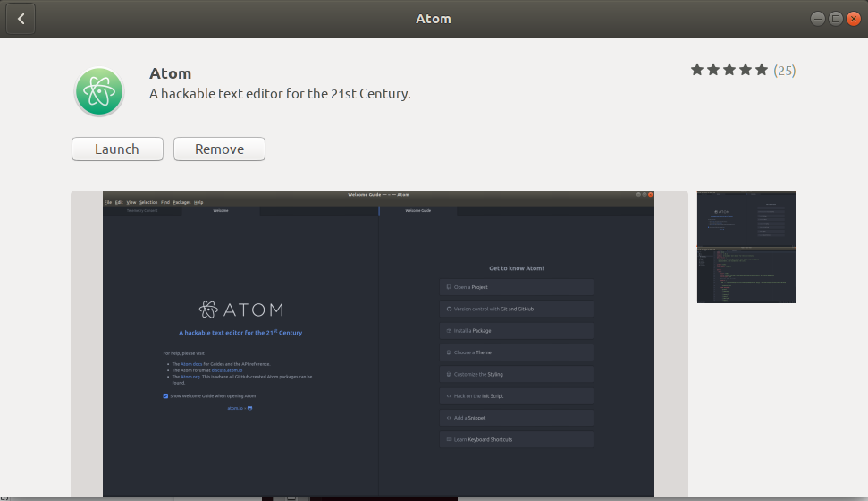The height and width of the screenshot is (501, 868).
Task: Launch the Atom application
Action: point(117,149)
